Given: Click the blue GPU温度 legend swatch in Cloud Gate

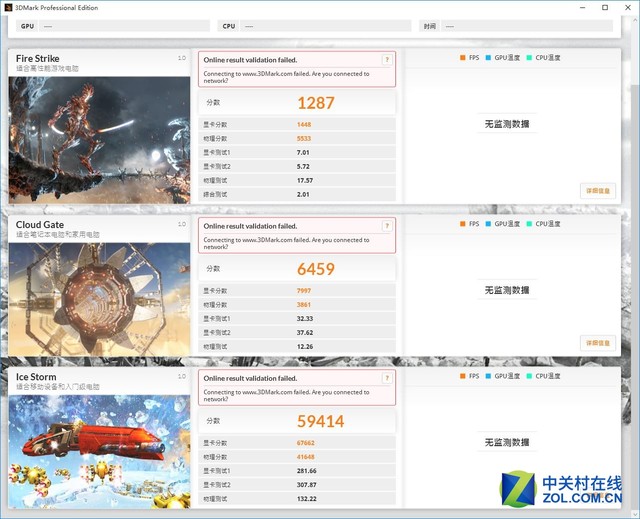Looking at the screenshot, I should (488, 224).
